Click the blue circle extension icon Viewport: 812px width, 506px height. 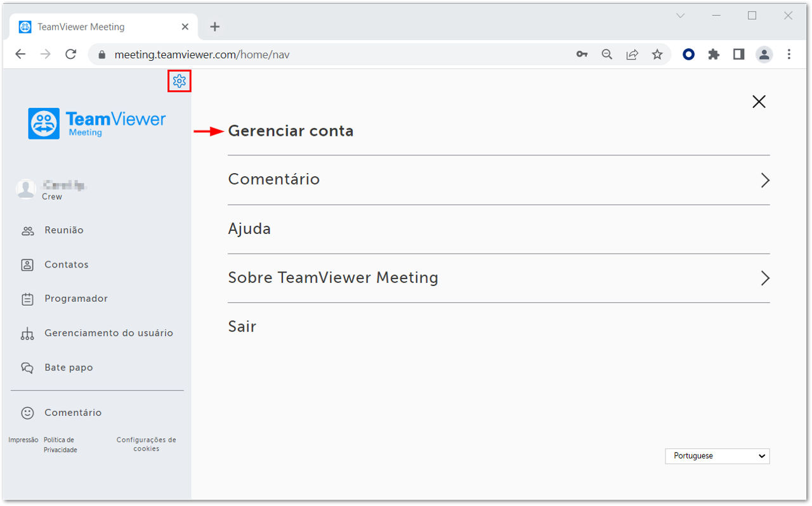[x=688, y=55]
